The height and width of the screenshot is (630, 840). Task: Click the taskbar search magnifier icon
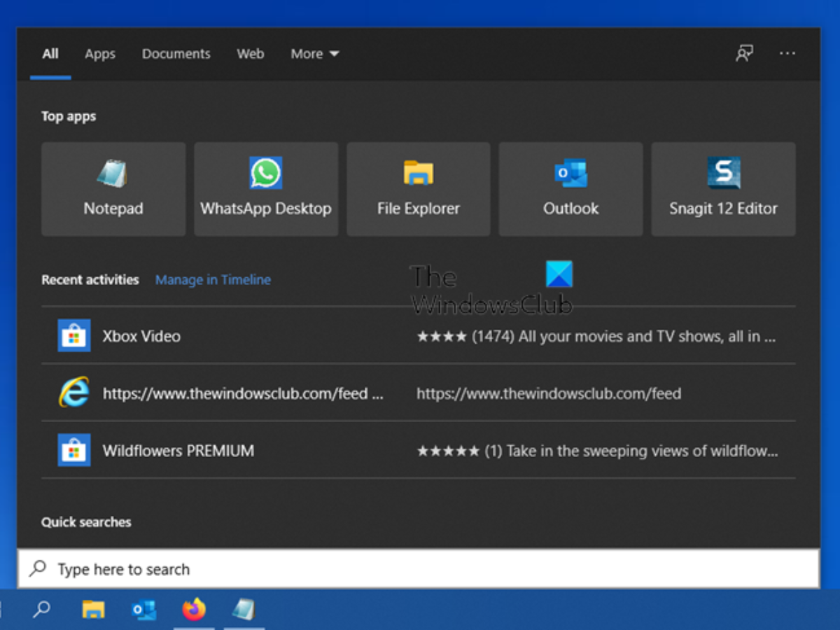point(42,610)
